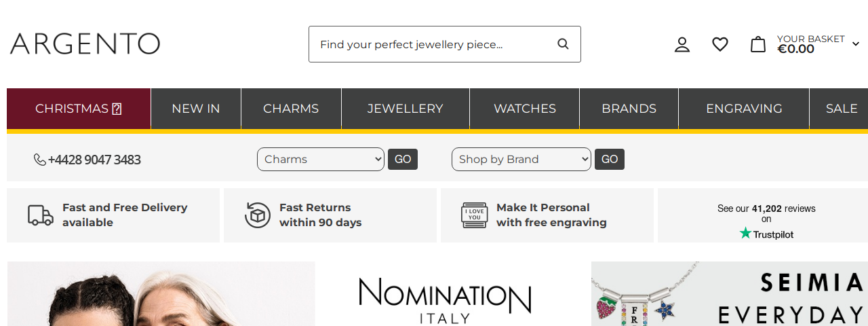Click the engraving 'I love you' icon

(475, 215)
